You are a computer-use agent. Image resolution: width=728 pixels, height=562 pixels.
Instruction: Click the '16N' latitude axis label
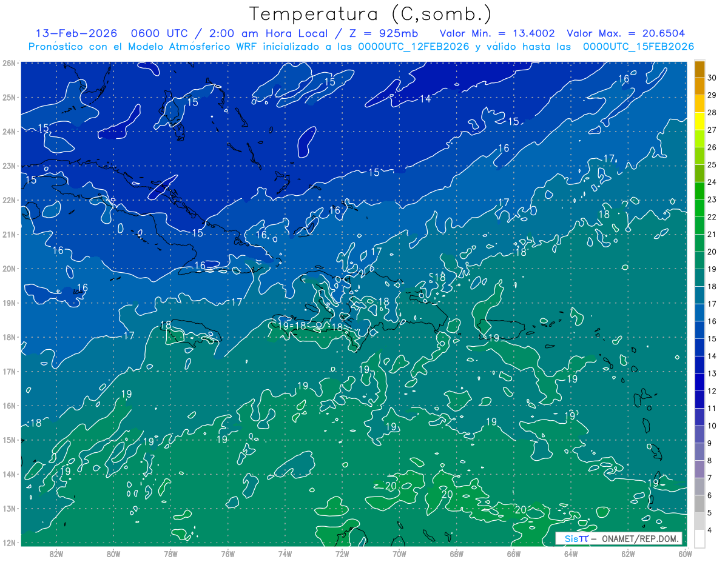click(9, 406)
